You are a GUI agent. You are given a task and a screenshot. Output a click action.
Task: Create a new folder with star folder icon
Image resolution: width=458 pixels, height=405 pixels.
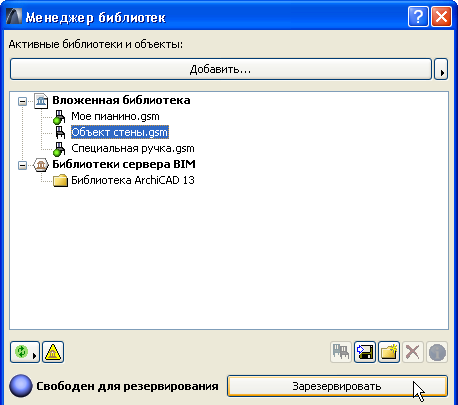click(x=389, y=352)
